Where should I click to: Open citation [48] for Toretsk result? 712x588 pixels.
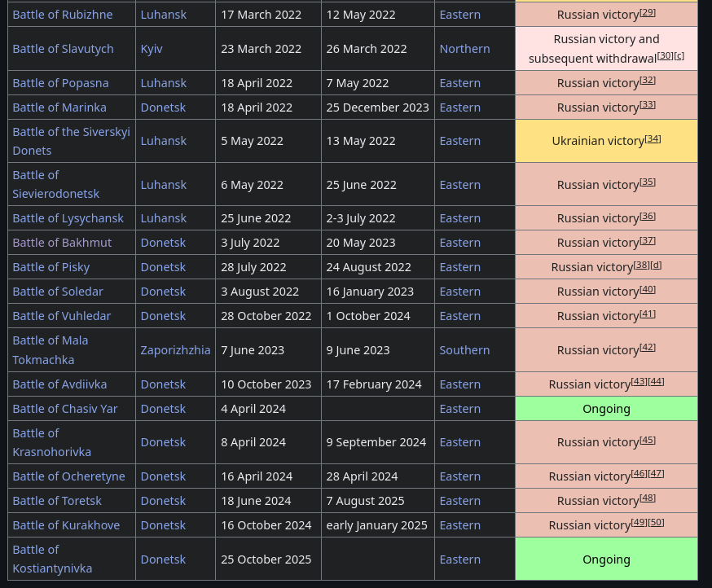[x=648, y=498]
